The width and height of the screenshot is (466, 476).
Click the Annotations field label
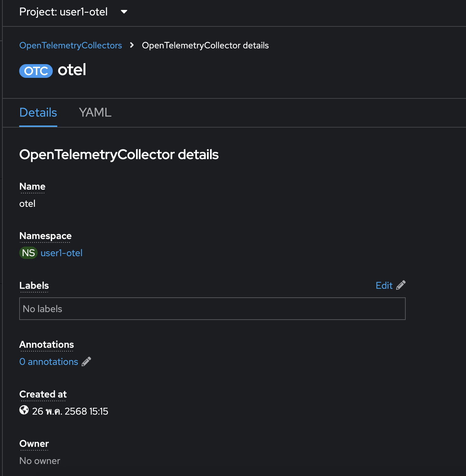click(47, 345)
